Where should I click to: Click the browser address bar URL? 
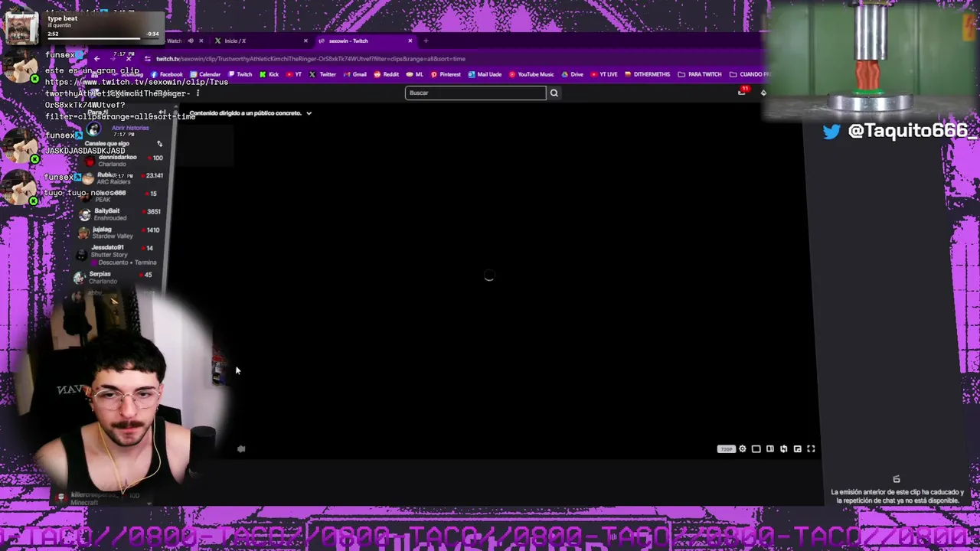(x=310, y=59)
